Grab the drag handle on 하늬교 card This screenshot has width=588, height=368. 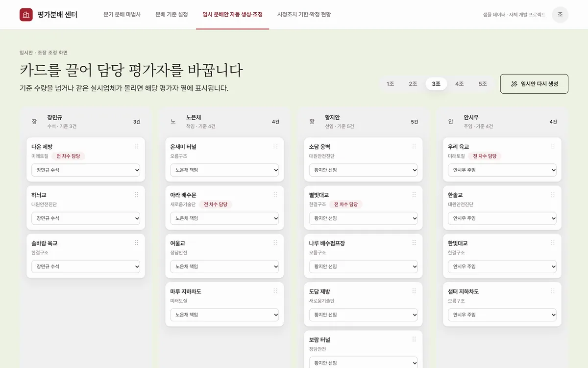click(136, 194)
